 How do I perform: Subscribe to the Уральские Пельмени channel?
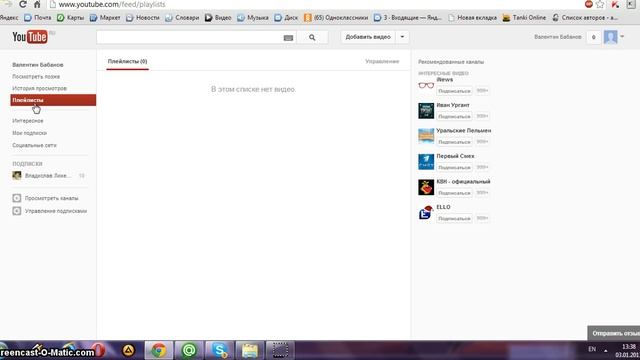pos(454,142)
